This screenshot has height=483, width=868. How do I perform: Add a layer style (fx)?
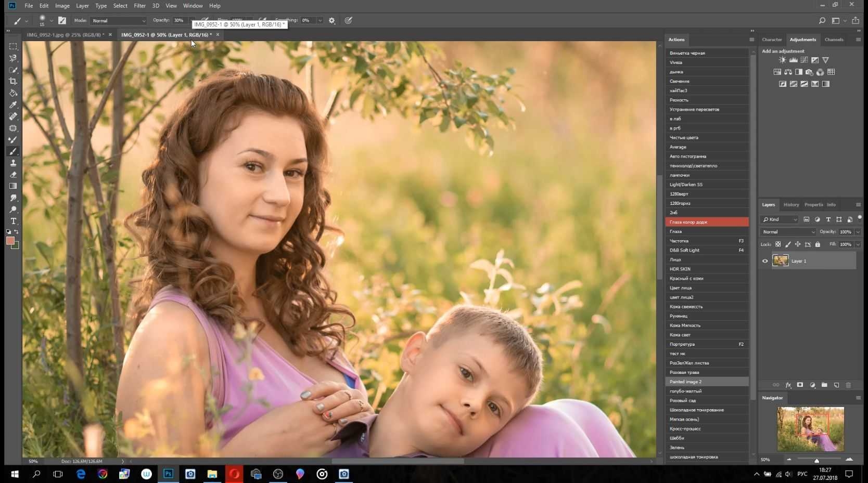[x=788, y=385]
